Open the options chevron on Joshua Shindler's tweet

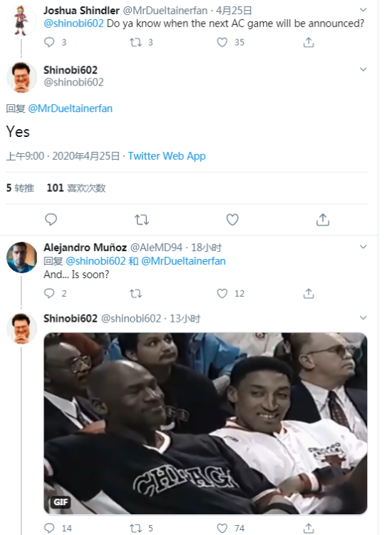(x=363, y=10)
